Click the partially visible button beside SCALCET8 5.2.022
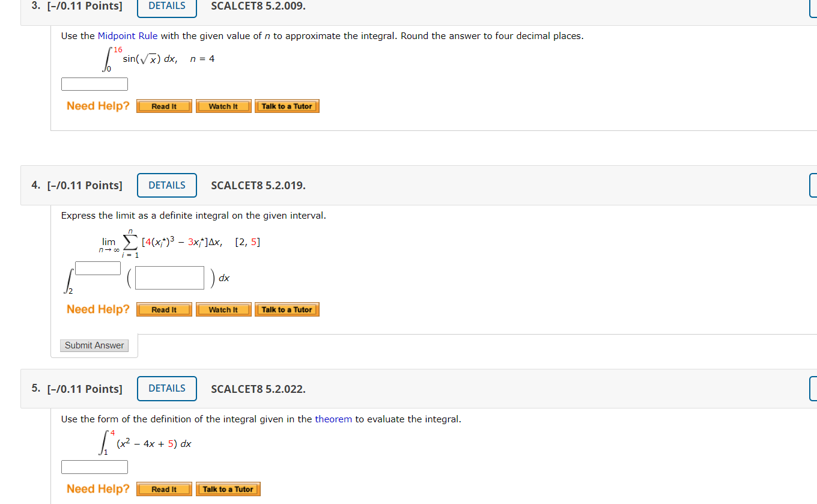Viewport: 817px width, 504px height. pos(813,388)
